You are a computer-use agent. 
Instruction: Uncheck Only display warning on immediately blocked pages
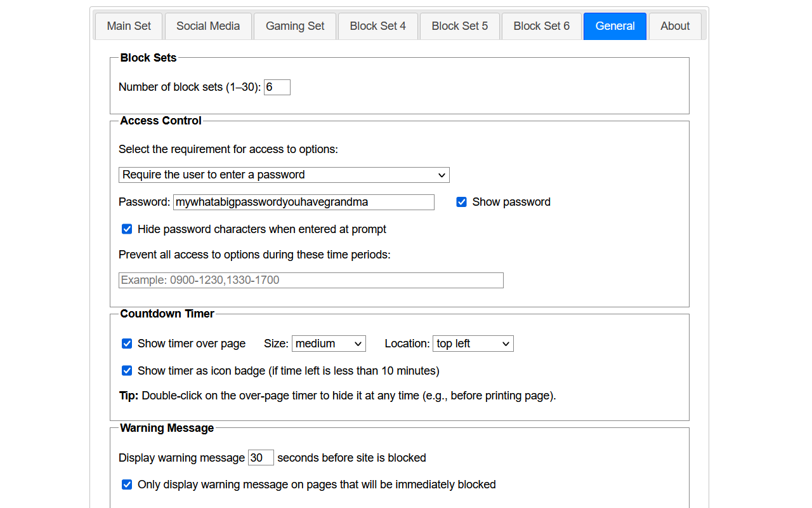tap(127, 485)
